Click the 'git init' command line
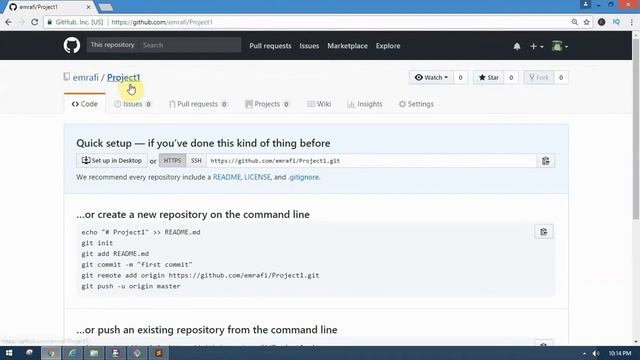 (97, 243)
